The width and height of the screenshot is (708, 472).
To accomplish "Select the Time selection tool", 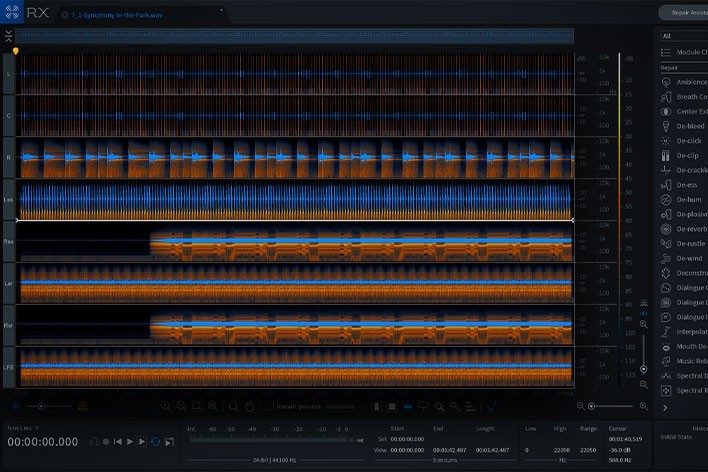I will click(376, 407).
